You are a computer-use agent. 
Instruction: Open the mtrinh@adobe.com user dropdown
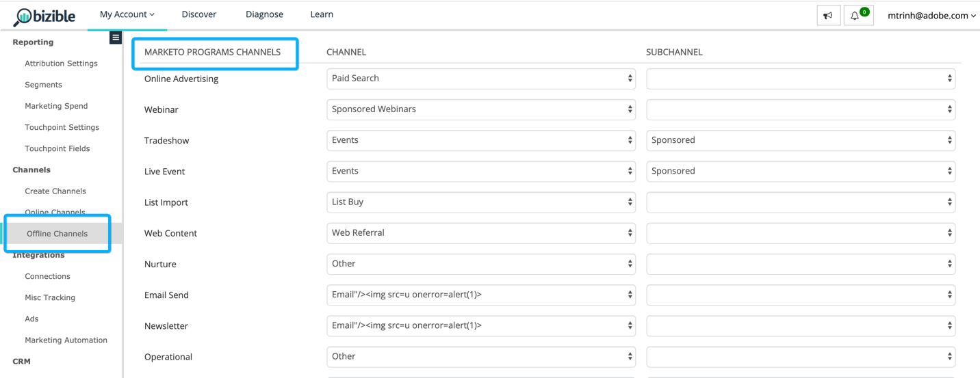[x=931, y=16]
